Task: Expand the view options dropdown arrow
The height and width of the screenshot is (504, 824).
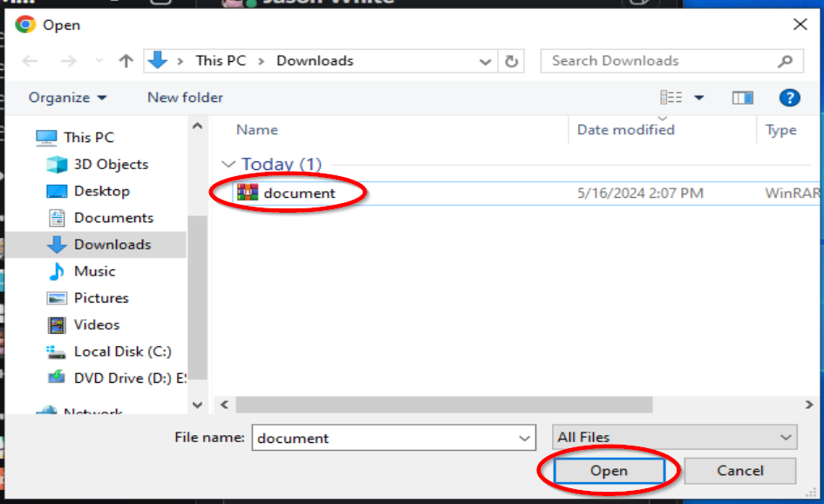Action: click(x=698, y=98)
